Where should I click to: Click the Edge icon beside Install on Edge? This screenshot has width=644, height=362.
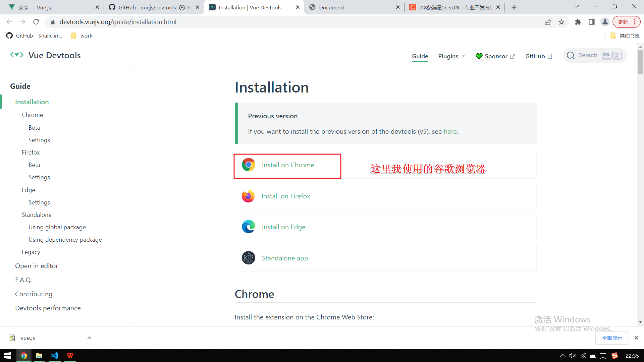click(x=249, y=227)
